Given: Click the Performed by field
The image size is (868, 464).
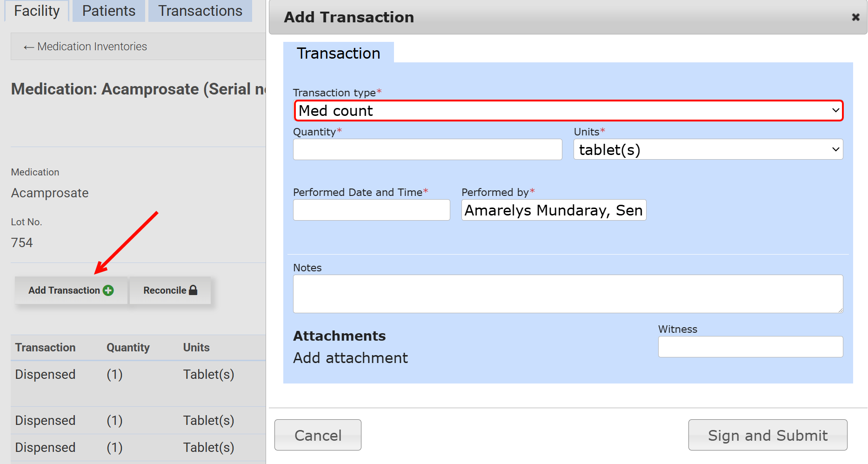Looking at the screenshot, I should pyautogui.click(x=553, y=210).
